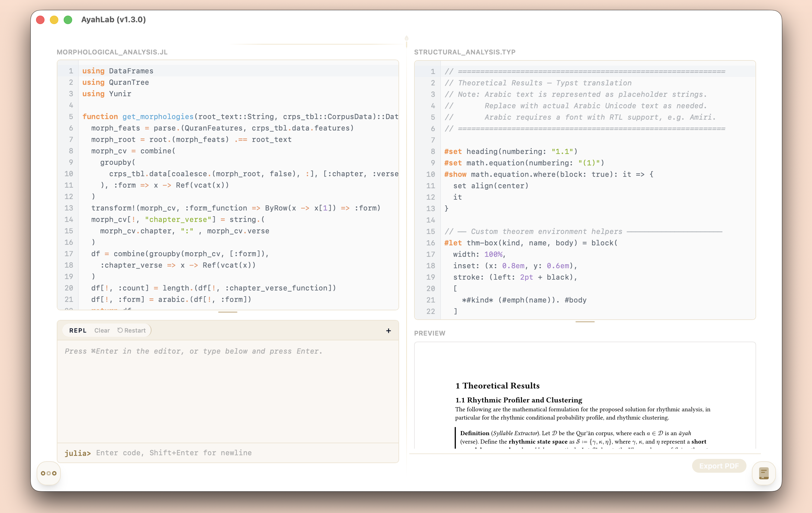
Task: Switch to the REPL tab
Action: 78,330
